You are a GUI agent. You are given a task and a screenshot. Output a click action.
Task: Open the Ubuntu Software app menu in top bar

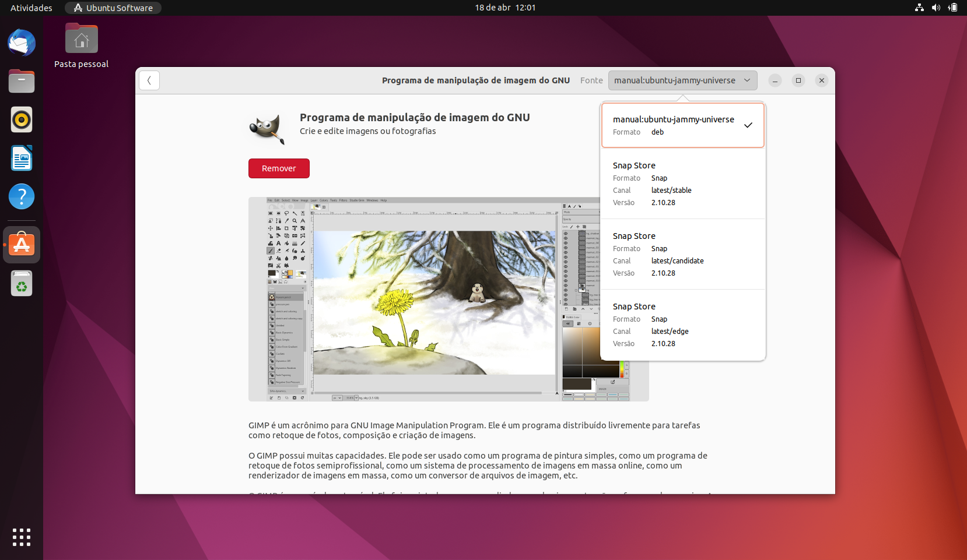click(113, 8)
